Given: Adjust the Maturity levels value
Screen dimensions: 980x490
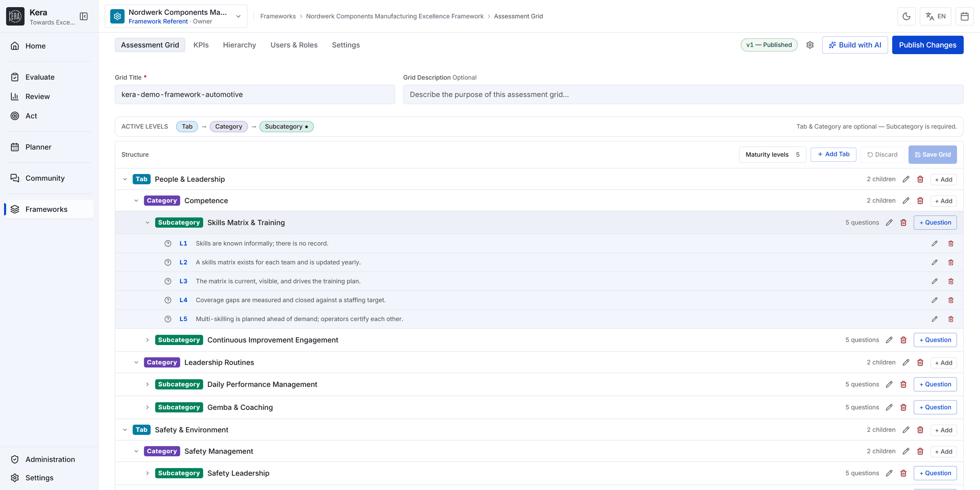Looking at the screenshot, I should point(772,155).
